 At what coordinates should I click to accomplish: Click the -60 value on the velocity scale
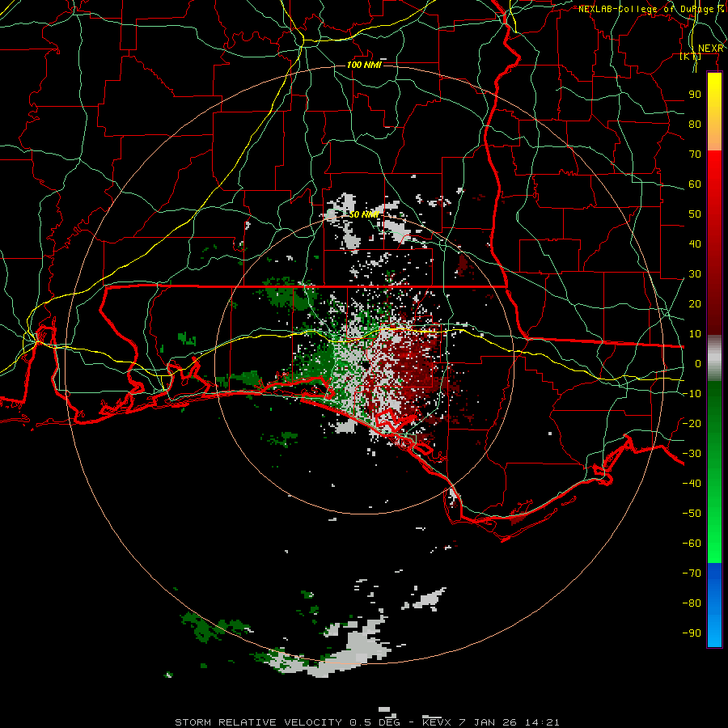[x=692, y=544]
